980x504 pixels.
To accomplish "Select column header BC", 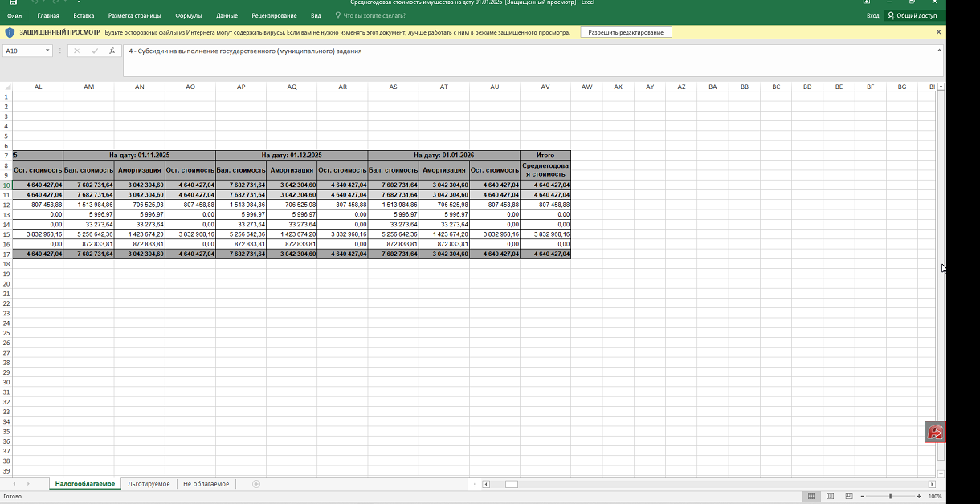I will coord(776,87).
